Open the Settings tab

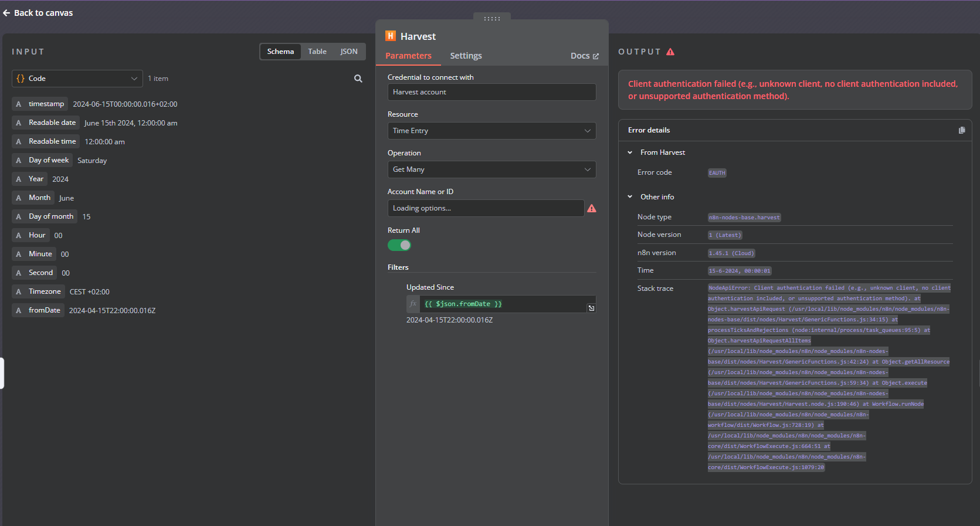[x=466, y=56]
